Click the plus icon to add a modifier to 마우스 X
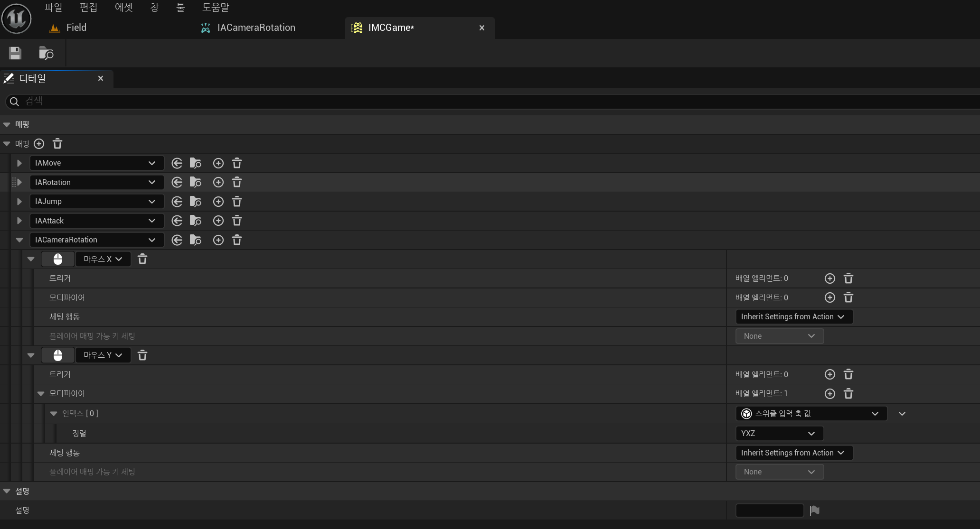980x529 pixels. click(x=829, y=297)
